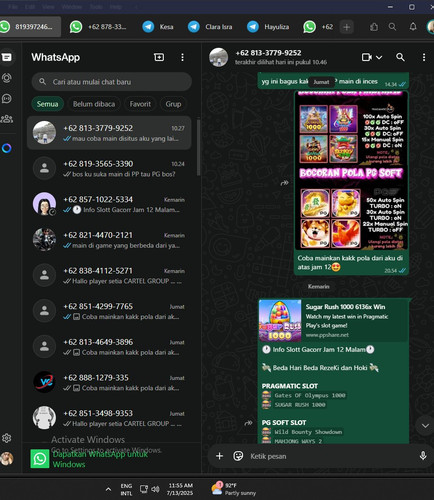434x500 pixels.
Task: Open notifications bell icon
Action: click(413, 27)
